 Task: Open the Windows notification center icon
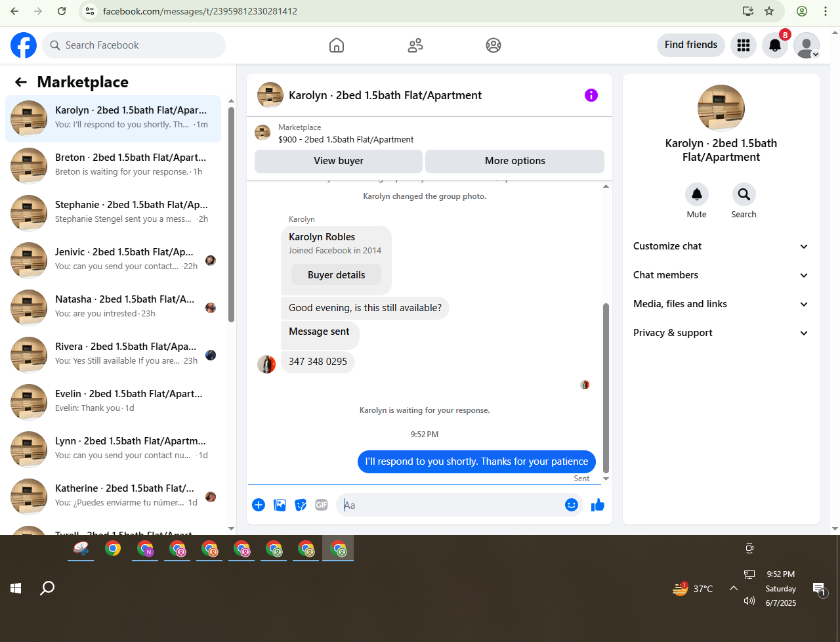tap(819, 589)
